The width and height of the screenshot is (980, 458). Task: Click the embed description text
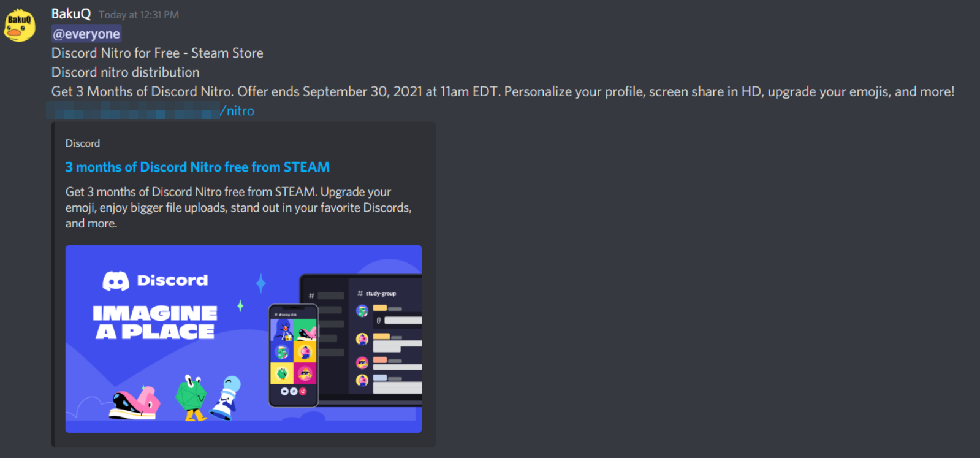[x=238, y=208]
